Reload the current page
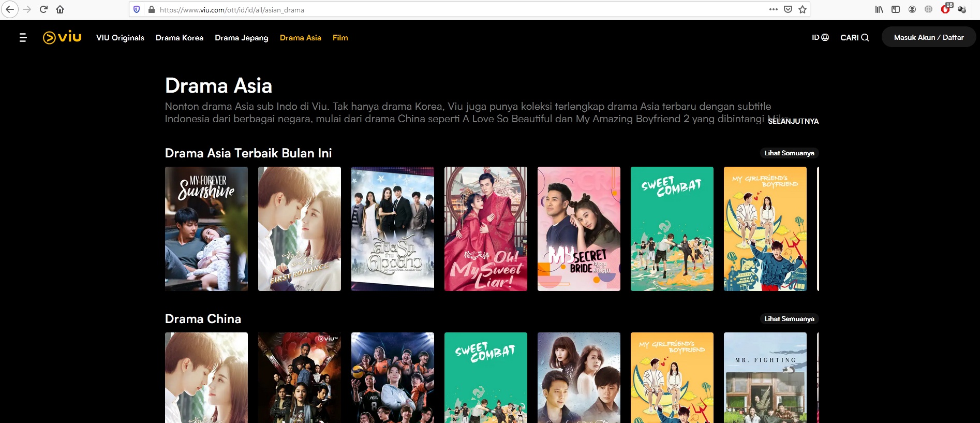The height and width of the screenshot is (423, 980). point(43,9)
